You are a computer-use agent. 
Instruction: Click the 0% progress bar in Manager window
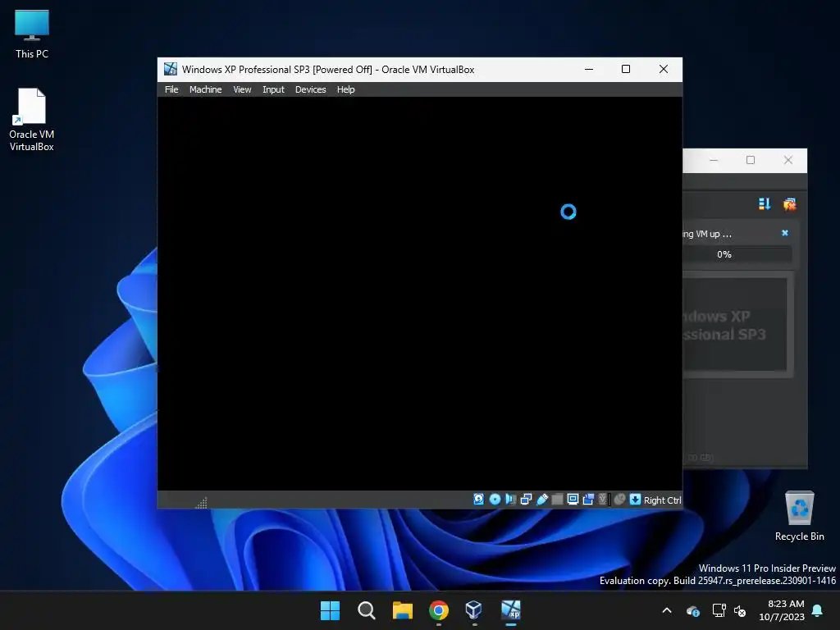tap(737, 254)
